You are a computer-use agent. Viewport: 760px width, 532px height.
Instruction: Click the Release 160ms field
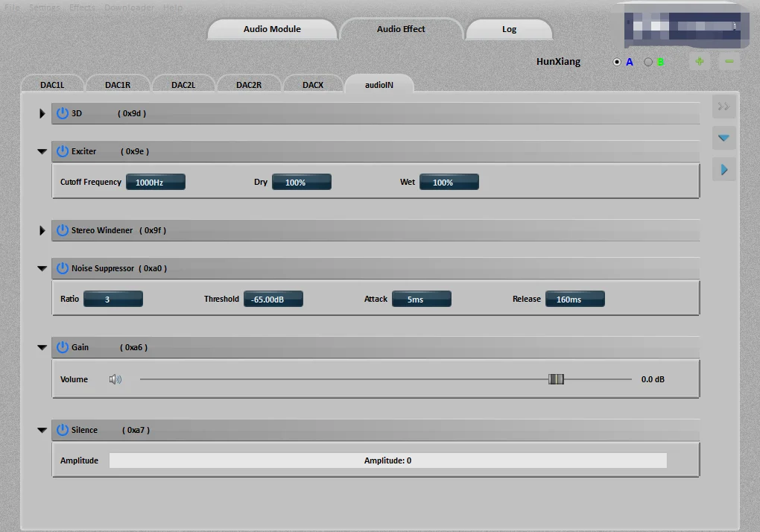point(575,299)
